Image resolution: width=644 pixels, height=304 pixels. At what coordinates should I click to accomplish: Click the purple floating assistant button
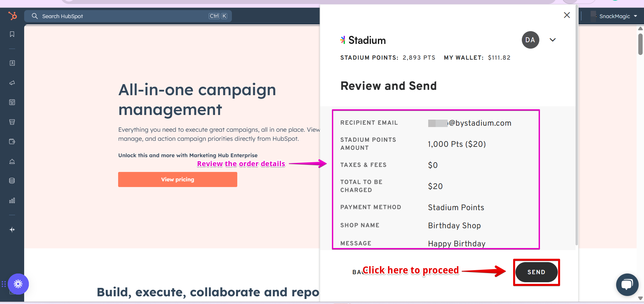coord(18,284)
